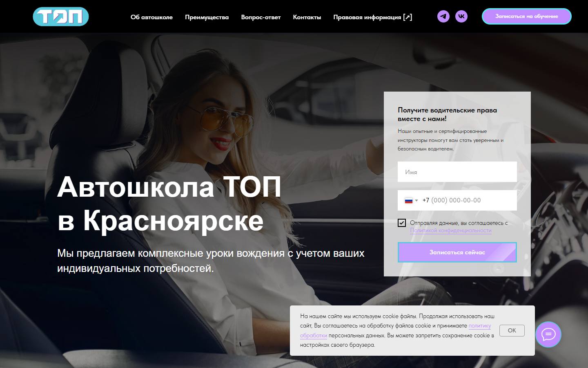Open 'Правовая информация' external link
This screenshot has width=588, height=368.
373,17
